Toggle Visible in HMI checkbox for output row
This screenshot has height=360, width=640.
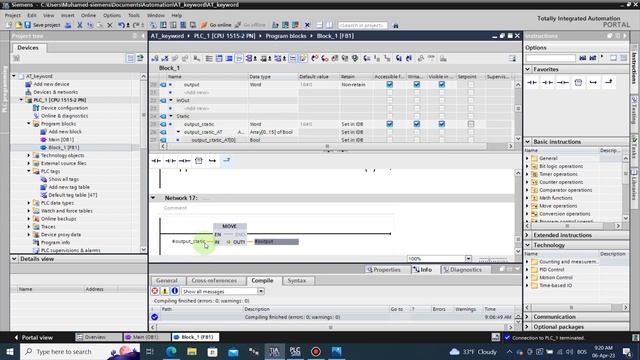[442, 84]
